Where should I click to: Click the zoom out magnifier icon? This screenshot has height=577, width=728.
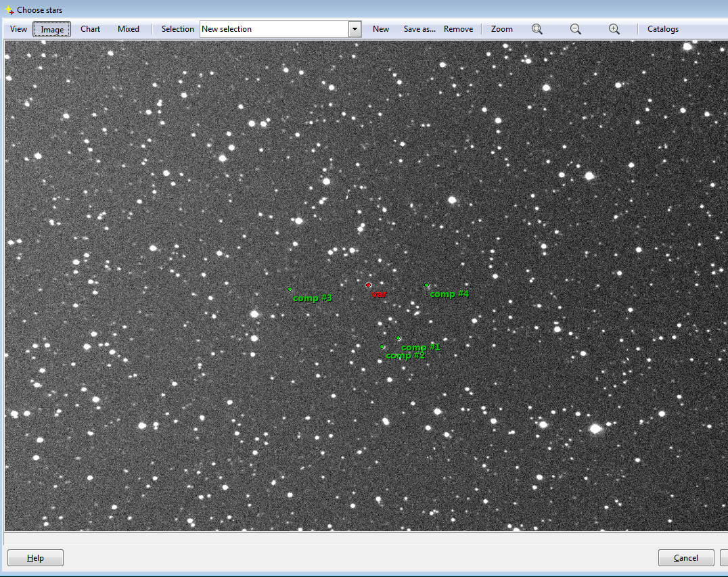[x=576, y=29]
